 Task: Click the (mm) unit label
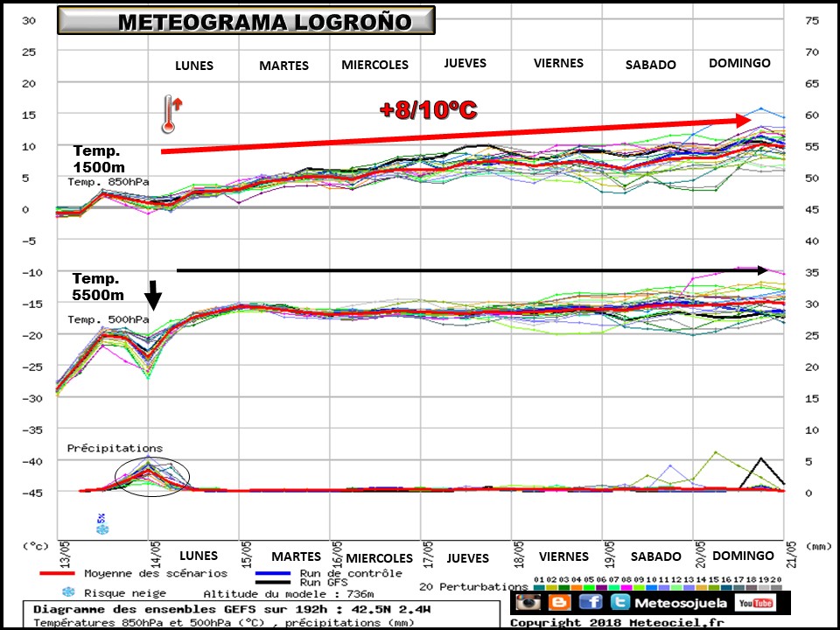point(817,546)
